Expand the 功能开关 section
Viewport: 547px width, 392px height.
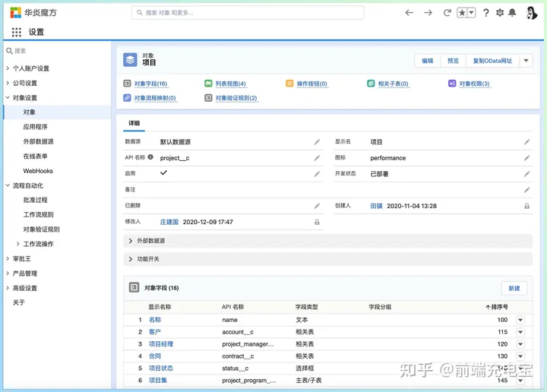(131, 259)
